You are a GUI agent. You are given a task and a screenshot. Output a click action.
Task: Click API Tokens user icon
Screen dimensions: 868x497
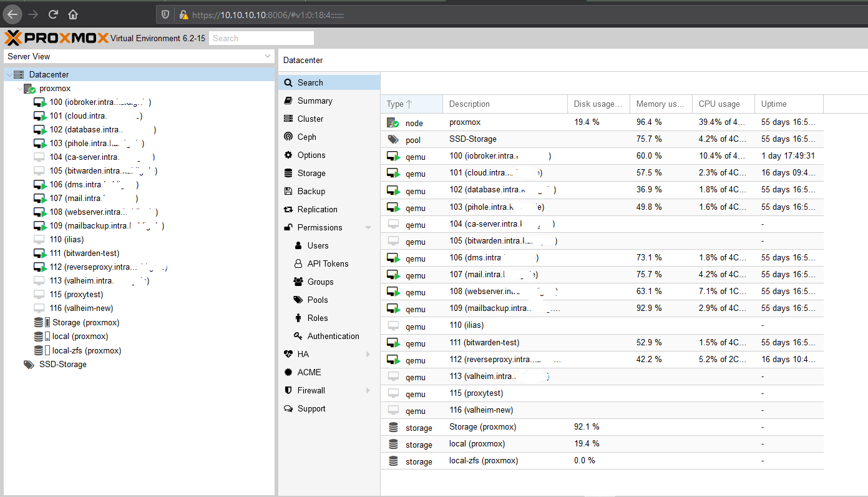[298, 263]
